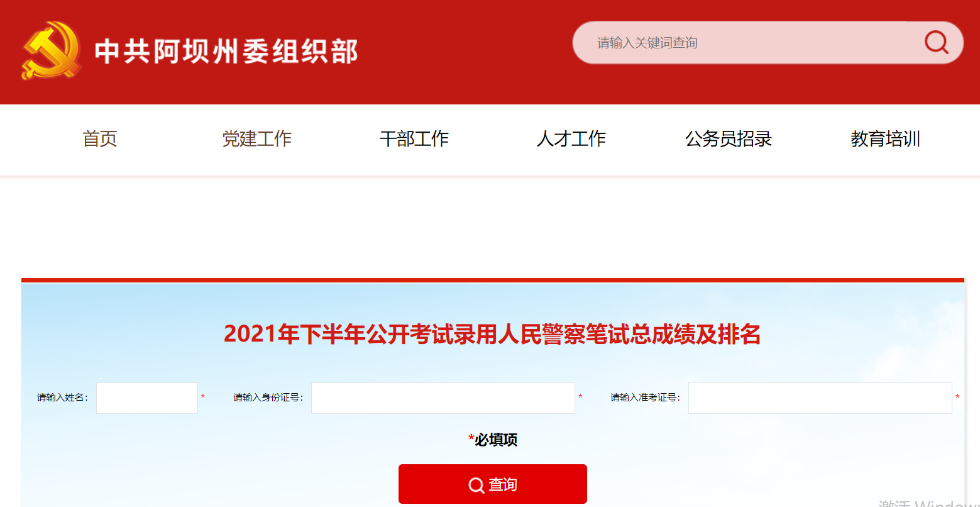Open the 首页 navigation item
The image size is (980, 507).
[100, 139]
